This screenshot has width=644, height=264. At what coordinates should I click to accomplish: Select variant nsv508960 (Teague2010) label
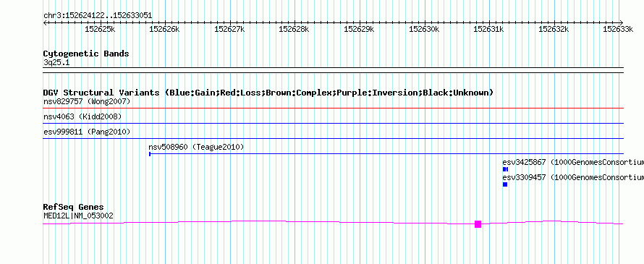pyautogui.click(x=196, y=147)
